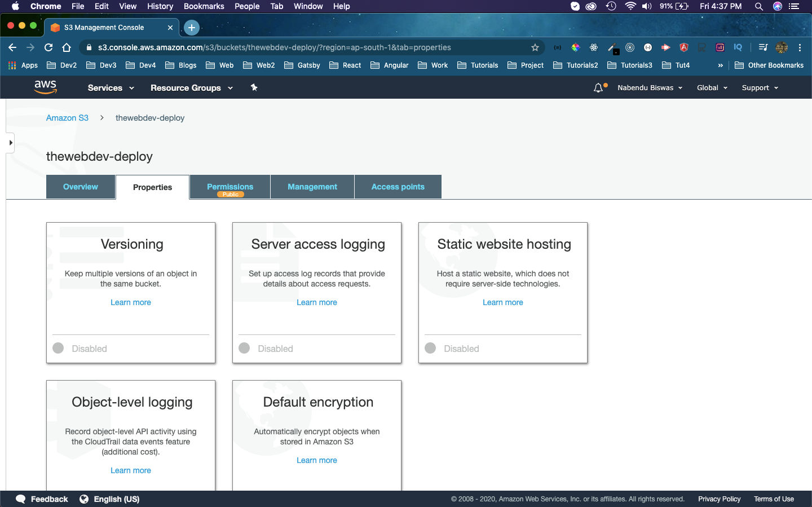Open the media playlist extension icon
Screen dimensions: 812x507
pyautogui.click(x=763, y=47)
